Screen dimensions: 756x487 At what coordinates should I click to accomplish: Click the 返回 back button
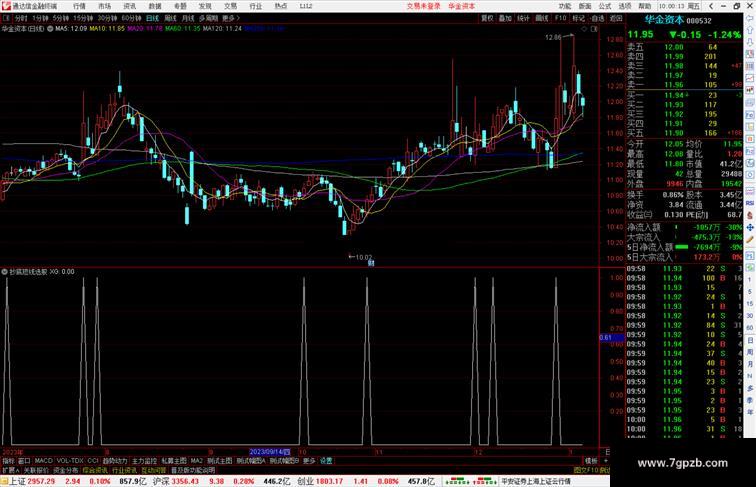(x=616, y=18)
